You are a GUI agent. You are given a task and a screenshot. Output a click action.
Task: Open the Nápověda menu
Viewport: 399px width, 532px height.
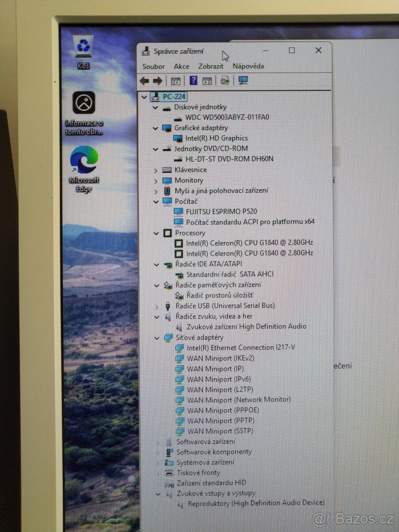pos(248,66)
